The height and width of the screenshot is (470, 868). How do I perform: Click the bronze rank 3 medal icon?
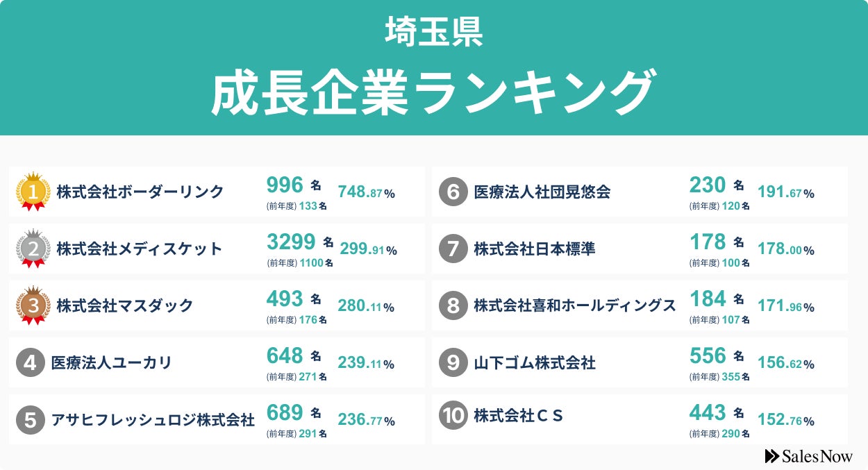tap(33, 305)
